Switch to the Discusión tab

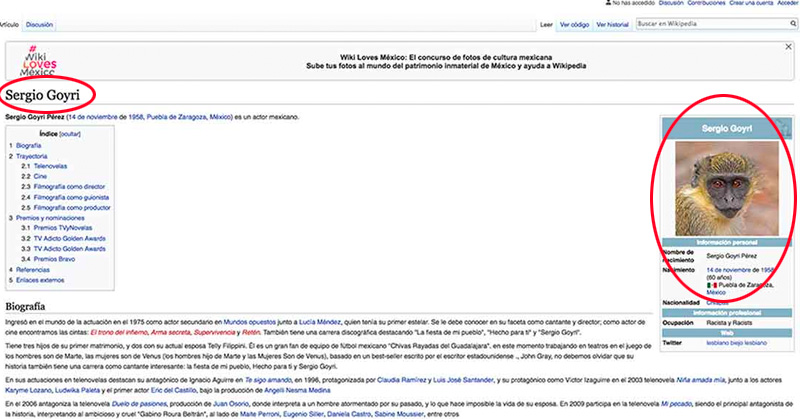(40, 22)
